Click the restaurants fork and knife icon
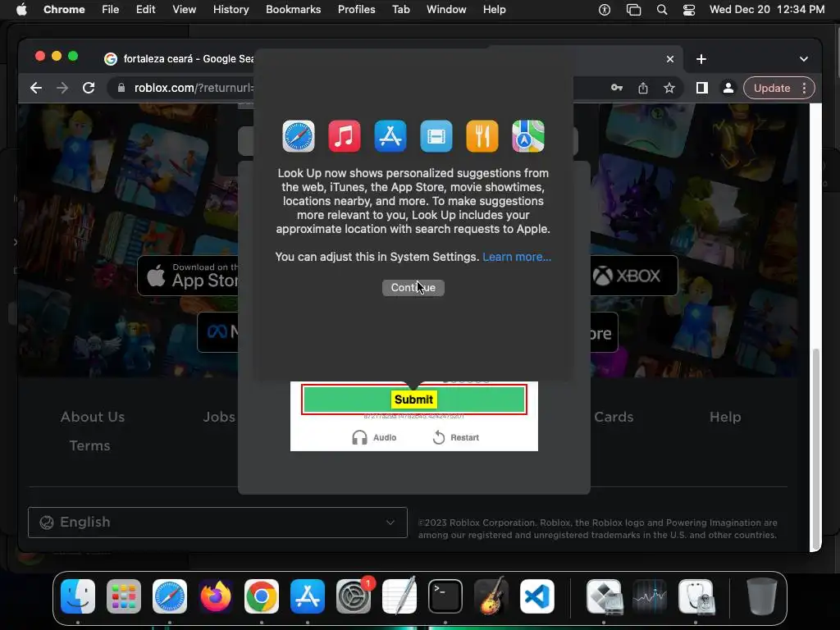840x630 pixels. (482, 136)
